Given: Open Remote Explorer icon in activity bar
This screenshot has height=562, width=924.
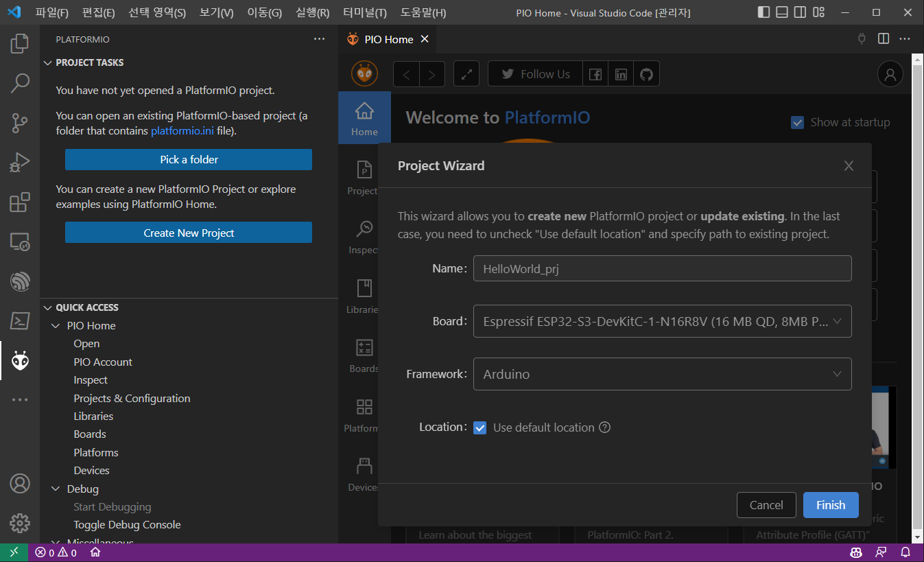Looking at the screenshot, I should point(20,242).
